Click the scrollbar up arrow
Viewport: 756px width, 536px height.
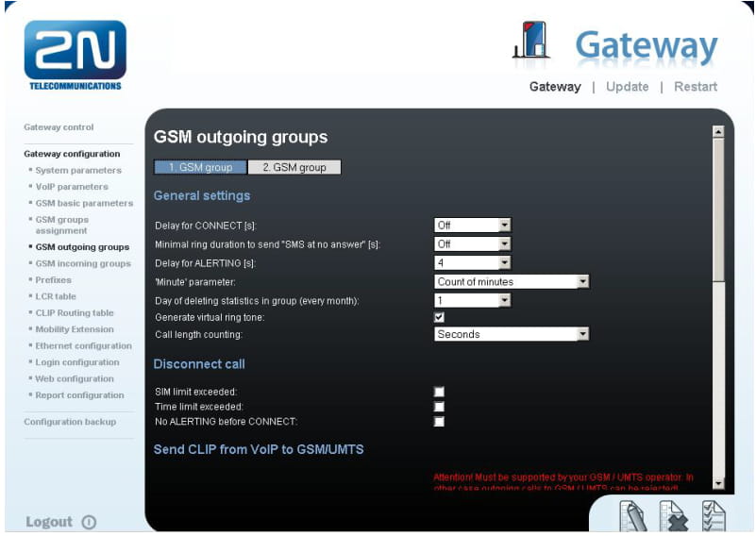click(718, 131)
